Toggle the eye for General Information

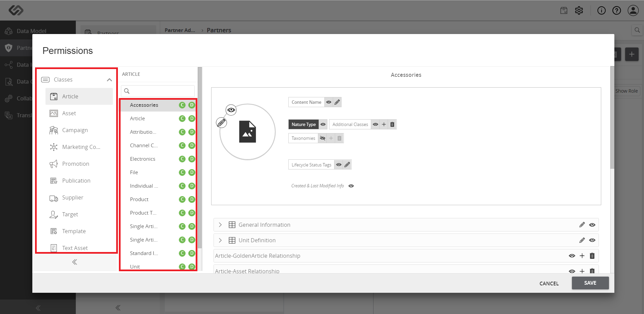[x=592, y=225]
